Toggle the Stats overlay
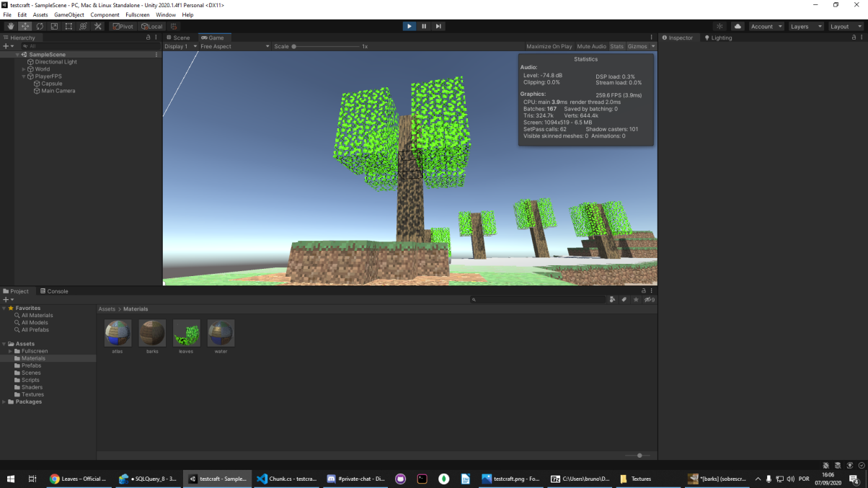Screen dimensions: 868x488 coord(617,46)
